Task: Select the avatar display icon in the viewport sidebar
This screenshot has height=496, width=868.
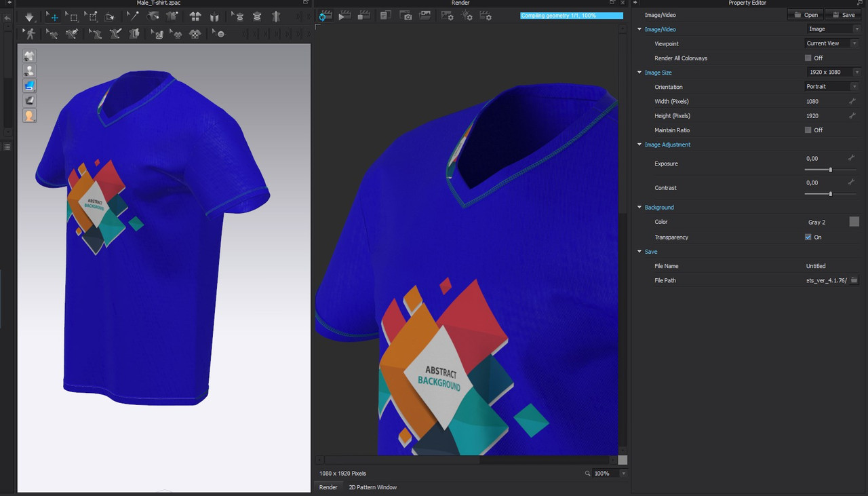Action: pyautogui.click(x=29, y=71)
